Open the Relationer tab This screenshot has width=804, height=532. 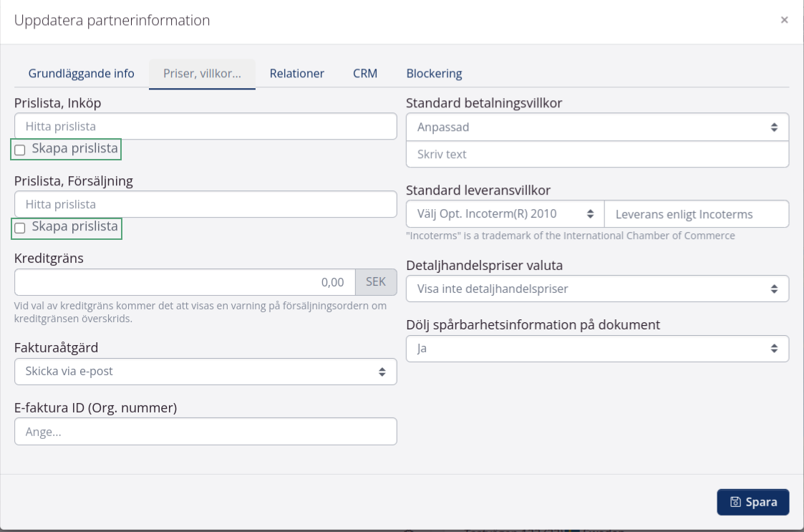296,73
